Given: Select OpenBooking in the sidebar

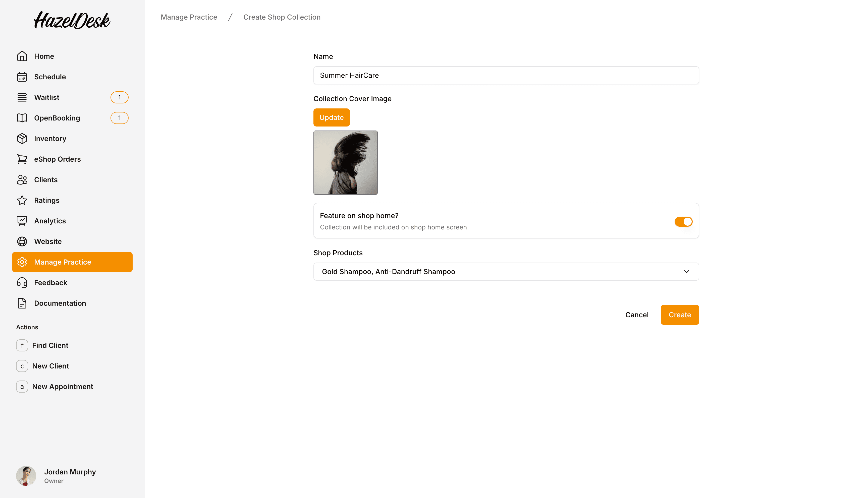Looking at the screenshot, I should (x=57, y=118).
